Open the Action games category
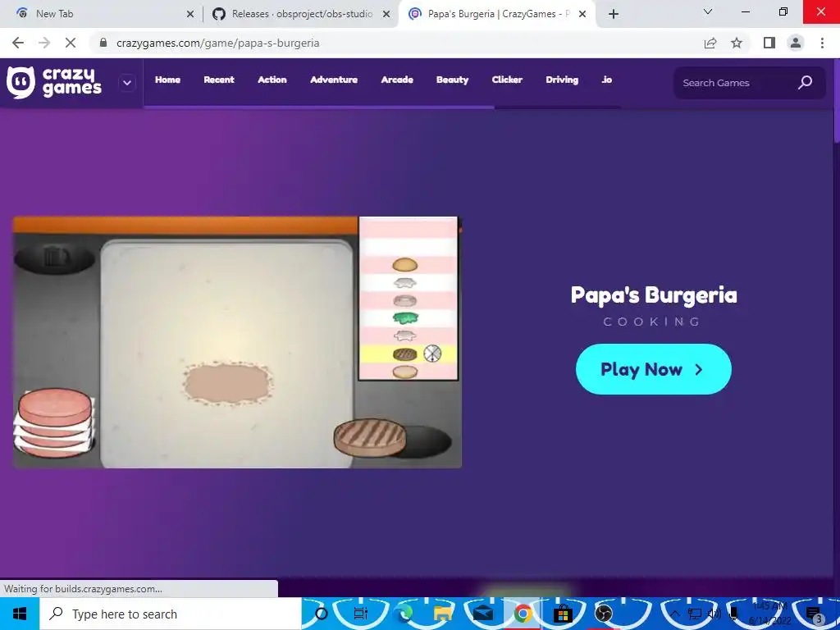The height and width of the screenshot is (630, 840). 272,80
